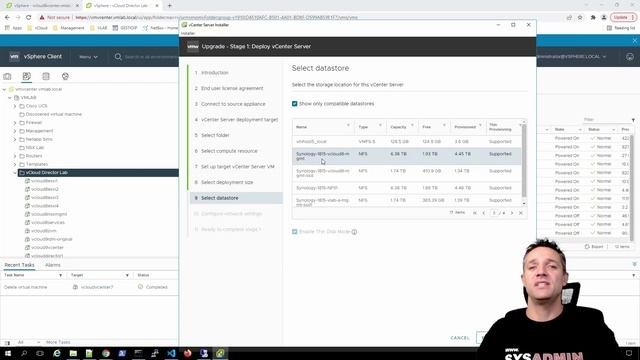The width and height of the screenshot is (640, 360).
Task: Open the More Tasks link
Action: (x=58, y=342)
